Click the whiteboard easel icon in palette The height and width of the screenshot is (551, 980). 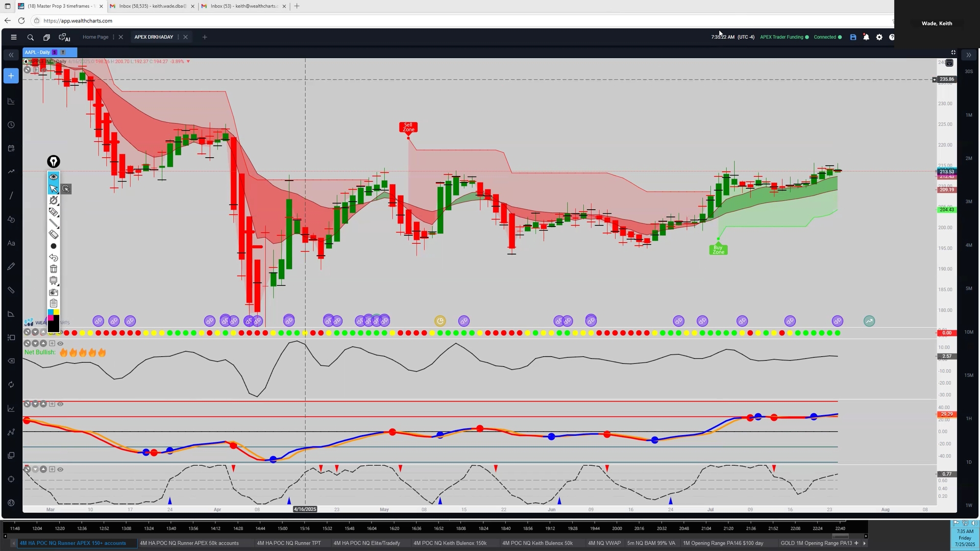click(x=54, y=281)
